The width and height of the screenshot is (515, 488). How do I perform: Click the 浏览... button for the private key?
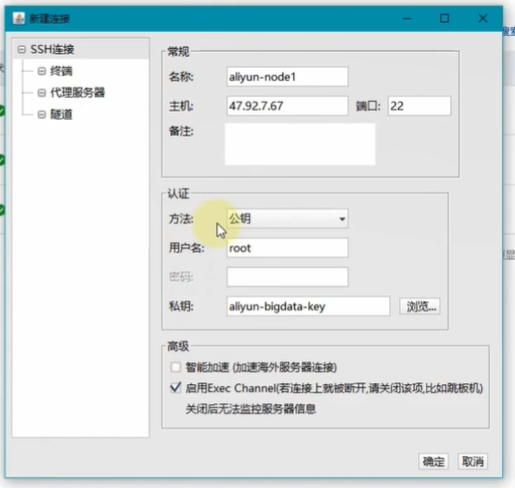[420, 306]
